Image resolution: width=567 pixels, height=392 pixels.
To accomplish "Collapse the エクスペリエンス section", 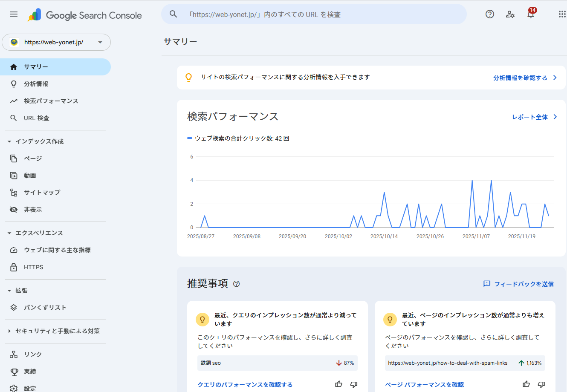I will tap(9, 233).
